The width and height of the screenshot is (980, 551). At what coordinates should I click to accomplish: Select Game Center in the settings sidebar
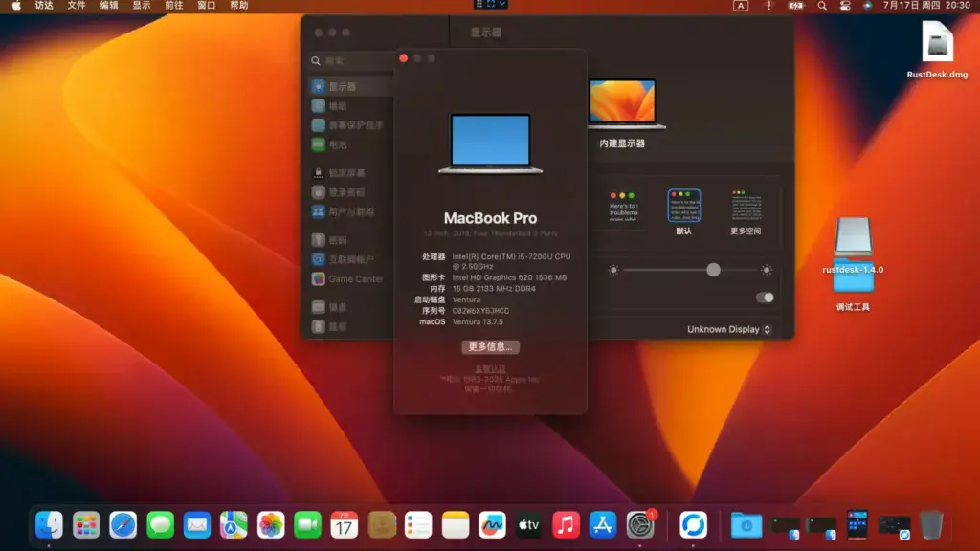coord(346,278)
